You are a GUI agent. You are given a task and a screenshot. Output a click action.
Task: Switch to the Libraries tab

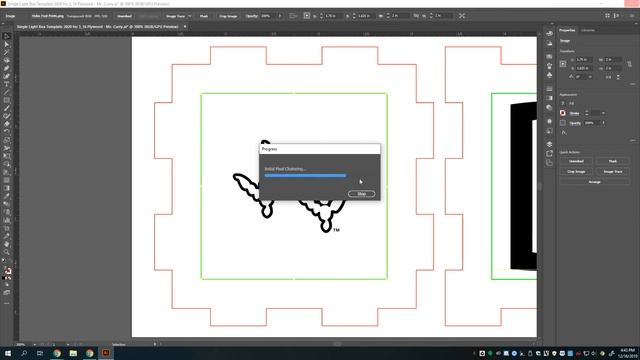pyautogui.click(x=588, y=30)
